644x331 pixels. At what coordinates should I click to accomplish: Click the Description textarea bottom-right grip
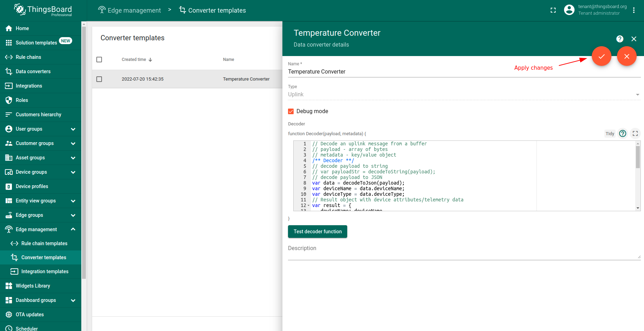(x=639, y=257)
